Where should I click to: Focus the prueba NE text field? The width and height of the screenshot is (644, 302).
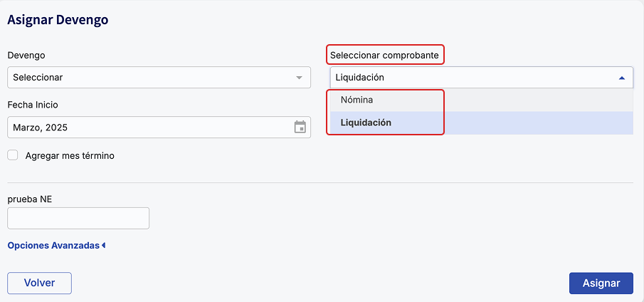click(78, 218)
